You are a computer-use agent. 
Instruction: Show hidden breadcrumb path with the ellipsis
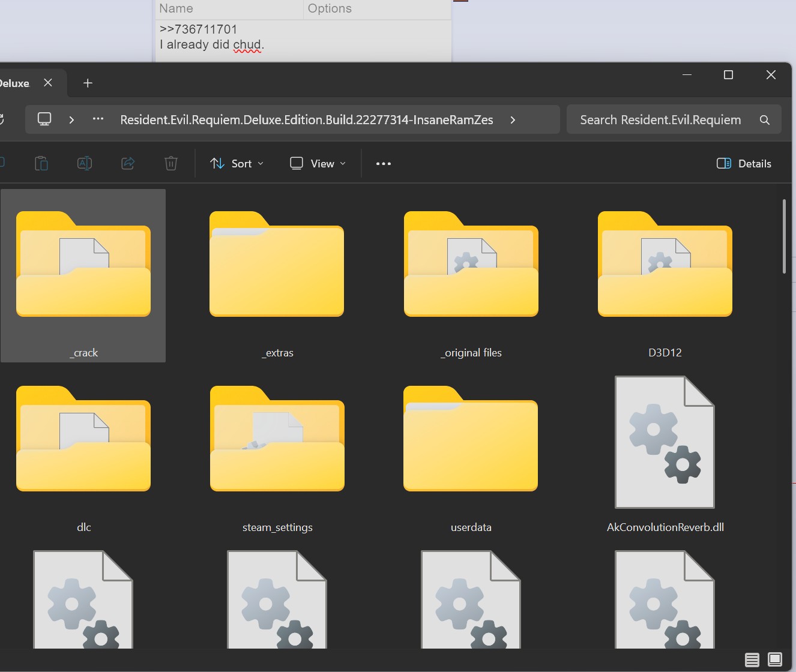click(x=98, y=119)
